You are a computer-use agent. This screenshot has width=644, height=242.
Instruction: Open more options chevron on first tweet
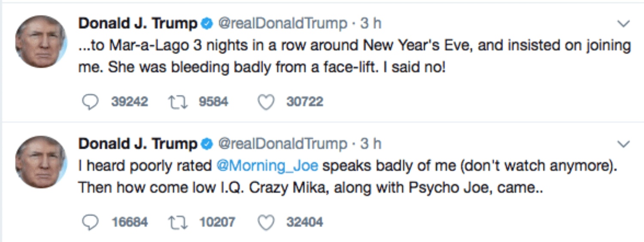tap(623, 24)
